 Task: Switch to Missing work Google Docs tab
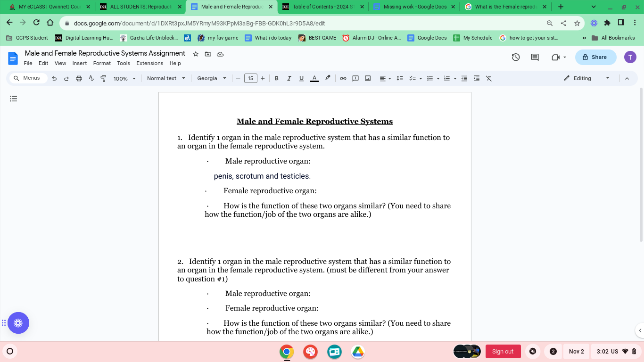point(415,7)
